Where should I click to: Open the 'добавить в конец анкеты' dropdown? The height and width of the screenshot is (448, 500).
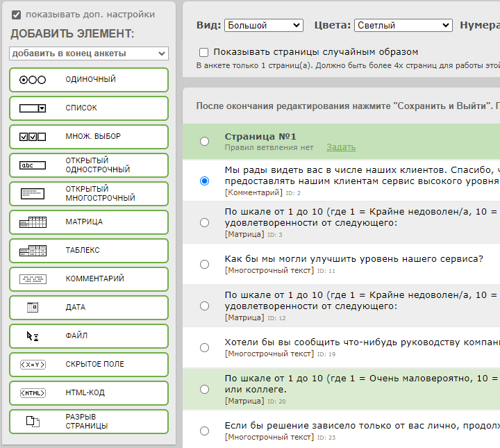[89, 53]
